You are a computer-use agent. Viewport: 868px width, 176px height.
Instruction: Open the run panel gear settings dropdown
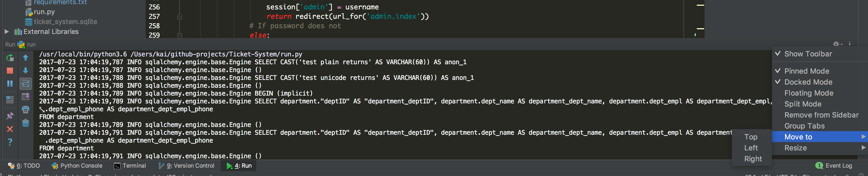point(837,44)
